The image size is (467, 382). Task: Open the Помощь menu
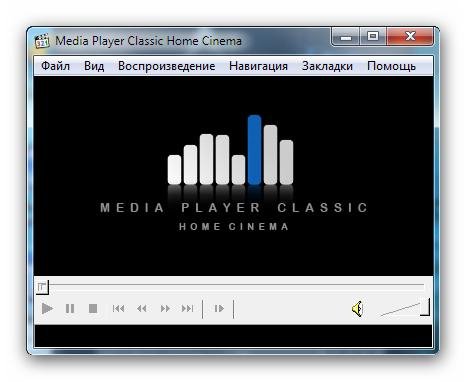pos(391,66)
